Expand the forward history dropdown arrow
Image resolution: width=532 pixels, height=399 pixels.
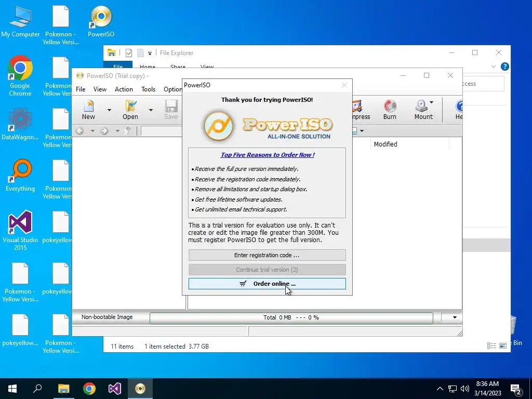tap(117, 130)
